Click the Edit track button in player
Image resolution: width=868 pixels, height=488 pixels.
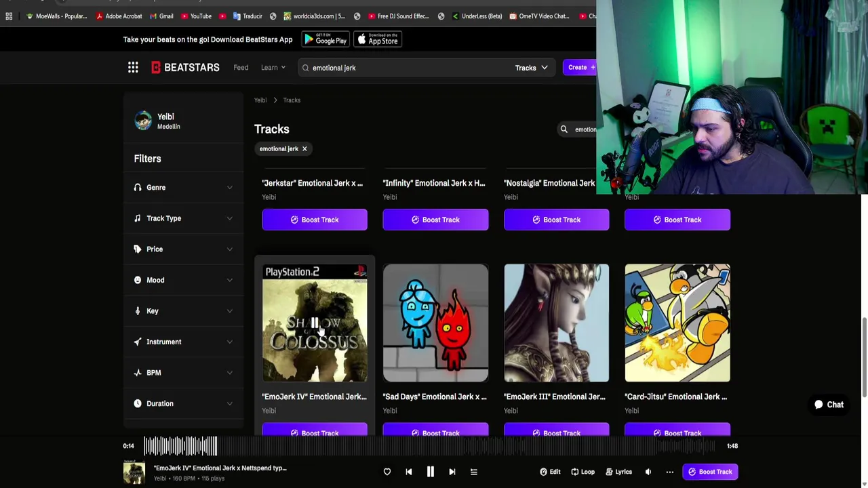tap(550, 472)
